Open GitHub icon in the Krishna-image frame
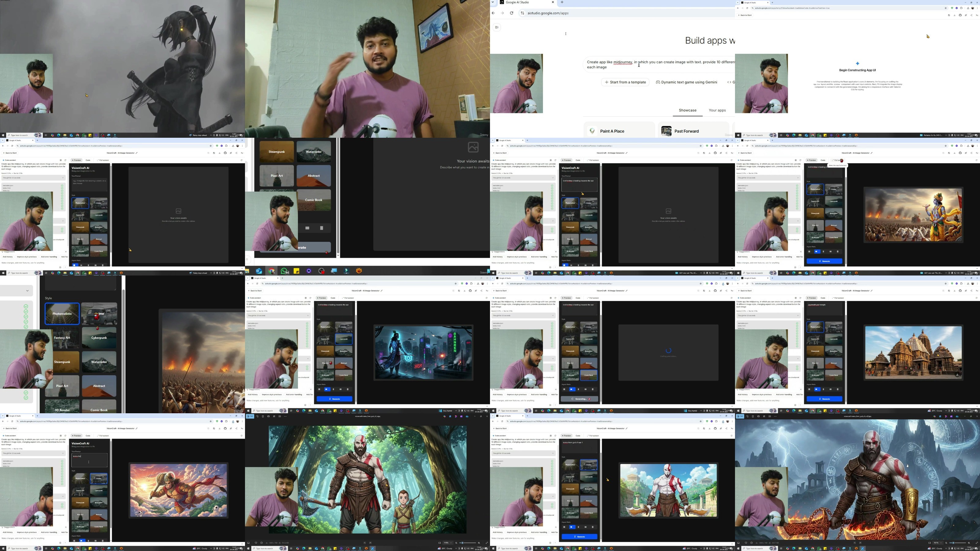Screen dimensions: 980x551 tap(960, 153)
